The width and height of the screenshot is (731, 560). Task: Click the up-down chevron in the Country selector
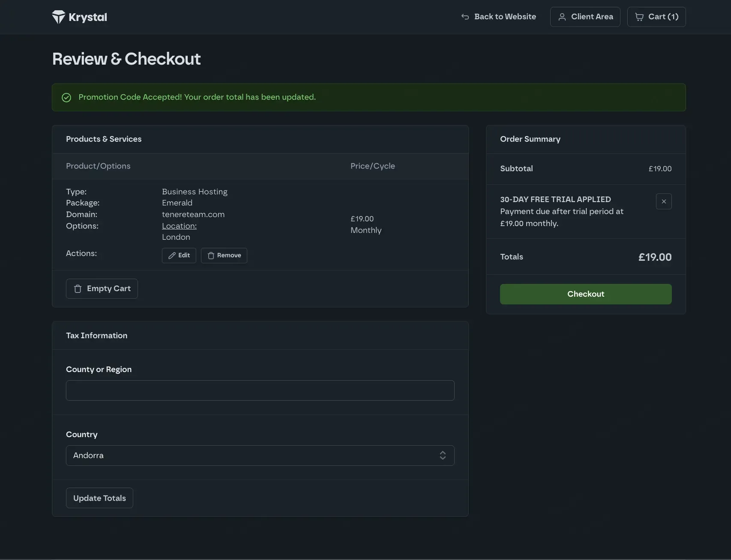coord(443,456)
